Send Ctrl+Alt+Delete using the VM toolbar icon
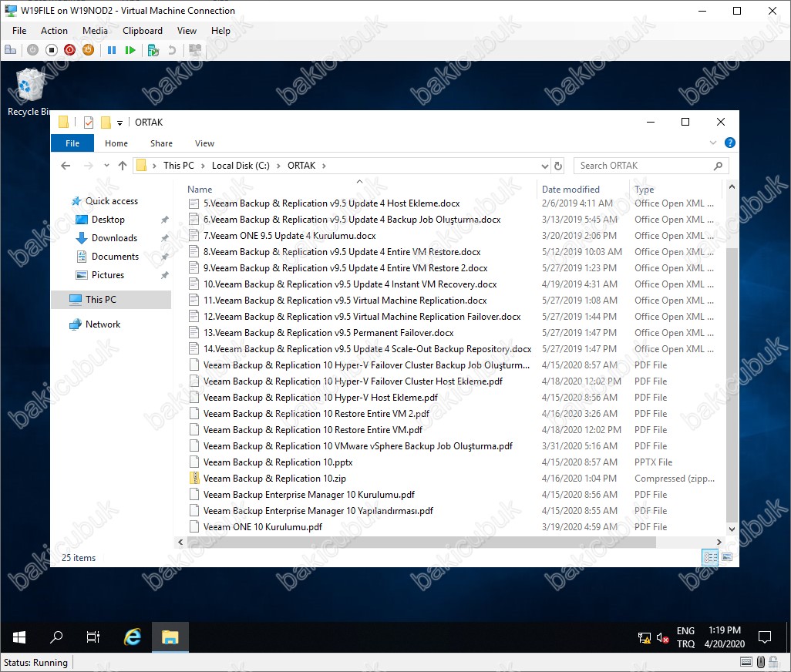Viewport: 791px width, 672px height. pyautogui.click(x=11, y=50)
